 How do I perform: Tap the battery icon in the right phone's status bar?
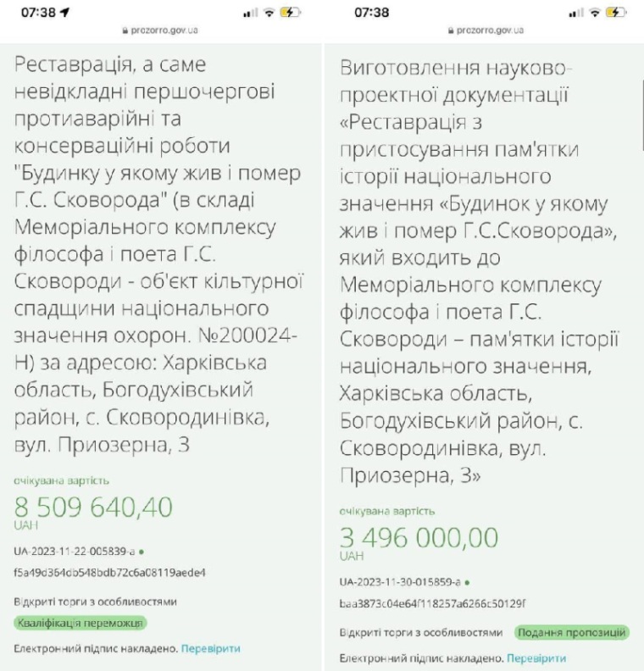pos(618,14)
